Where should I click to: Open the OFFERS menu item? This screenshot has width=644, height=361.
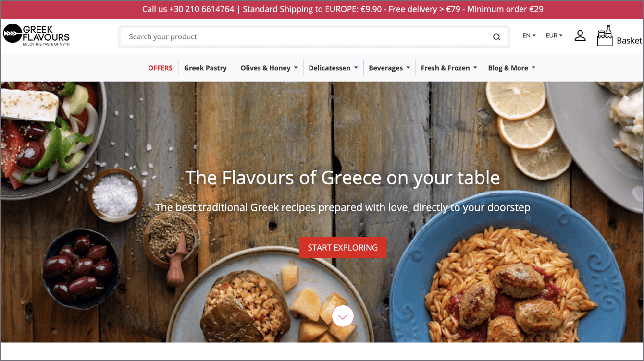pyautogui.click(x=160, y=68)
